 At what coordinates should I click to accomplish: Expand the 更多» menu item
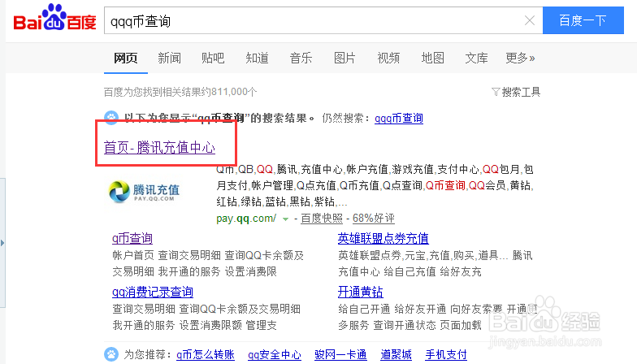tap(520, 58)
